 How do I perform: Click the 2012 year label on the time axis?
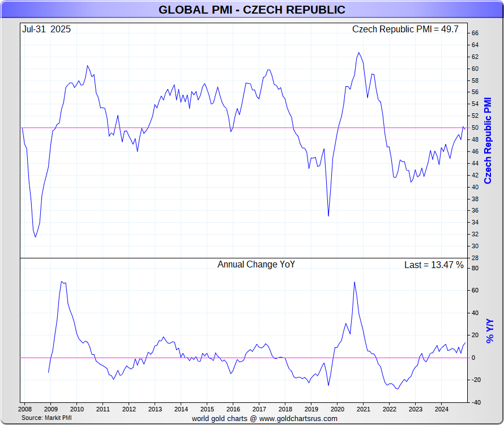tap(129, 409)
